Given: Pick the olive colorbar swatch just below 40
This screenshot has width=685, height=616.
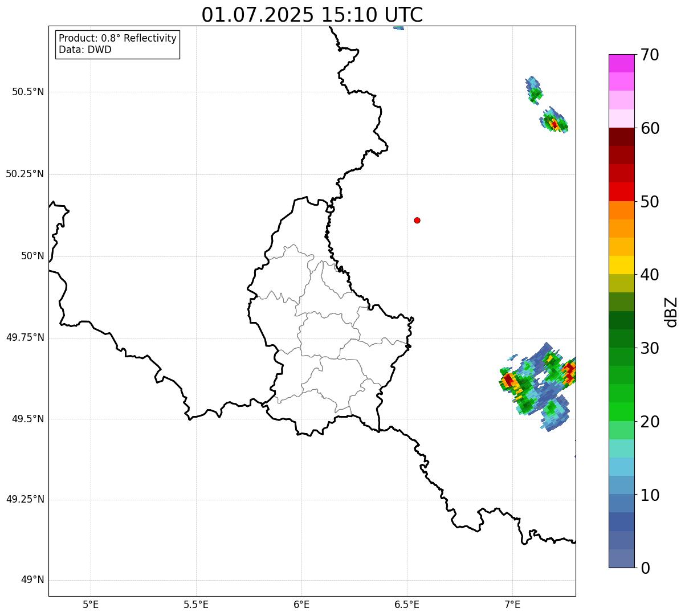Looking at the screenshot, I should [x=621, y=283].
